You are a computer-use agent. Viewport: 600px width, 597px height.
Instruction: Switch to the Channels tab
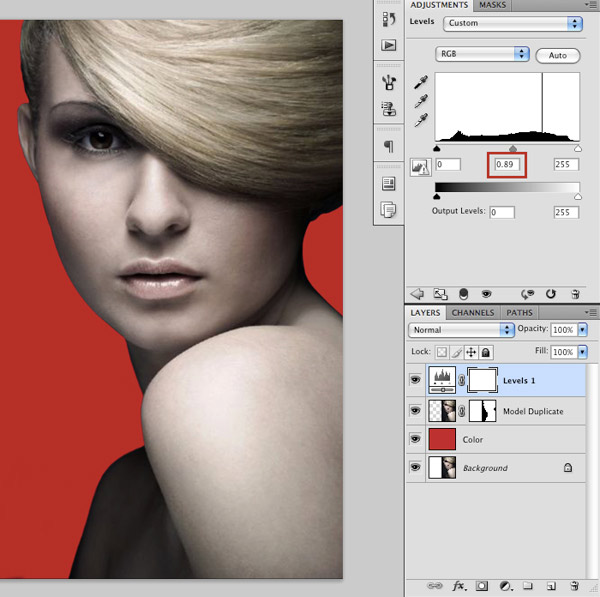tap(472, 312)
